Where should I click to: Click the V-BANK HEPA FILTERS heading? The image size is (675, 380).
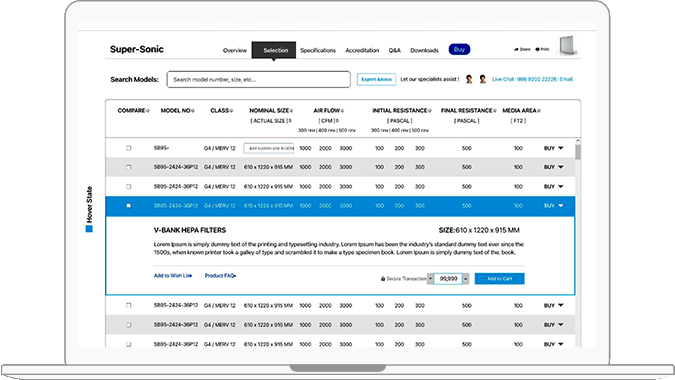tap(190, 230)
